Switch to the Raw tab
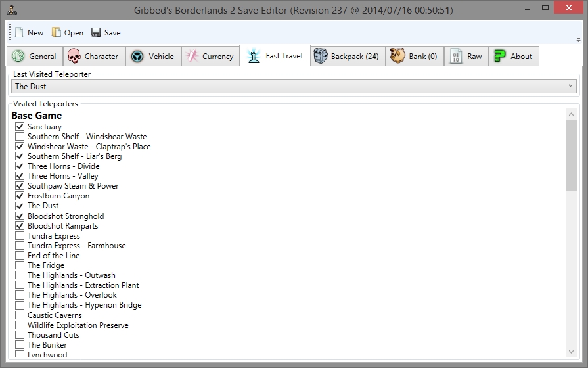 (x=466, y=57)
